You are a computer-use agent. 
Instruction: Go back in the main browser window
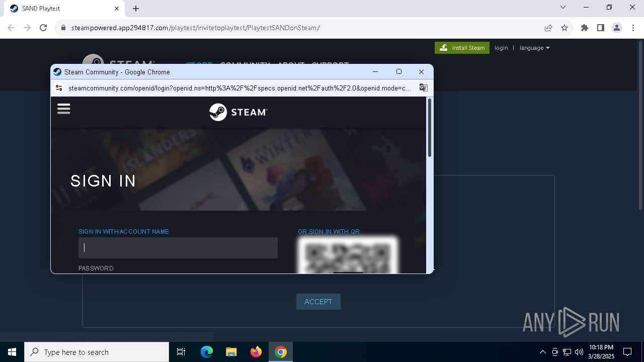coord(11,28)
